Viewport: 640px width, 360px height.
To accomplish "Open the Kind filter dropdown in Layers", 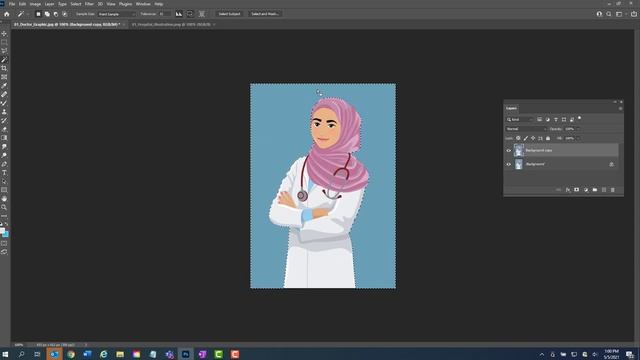I will point(520,120).
